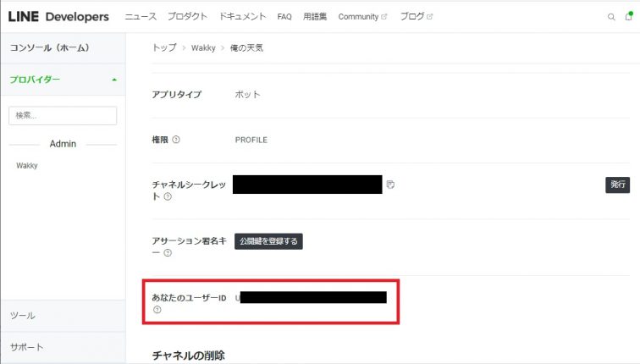Click help icon beside アサーション署名キー

(168, 252)
